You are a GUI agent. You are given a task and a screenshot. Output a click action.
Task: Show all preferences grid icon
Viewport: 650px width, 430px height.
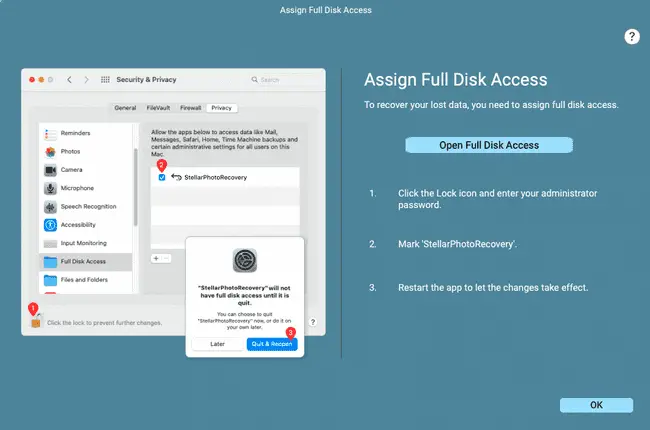(x=105, y=80)
